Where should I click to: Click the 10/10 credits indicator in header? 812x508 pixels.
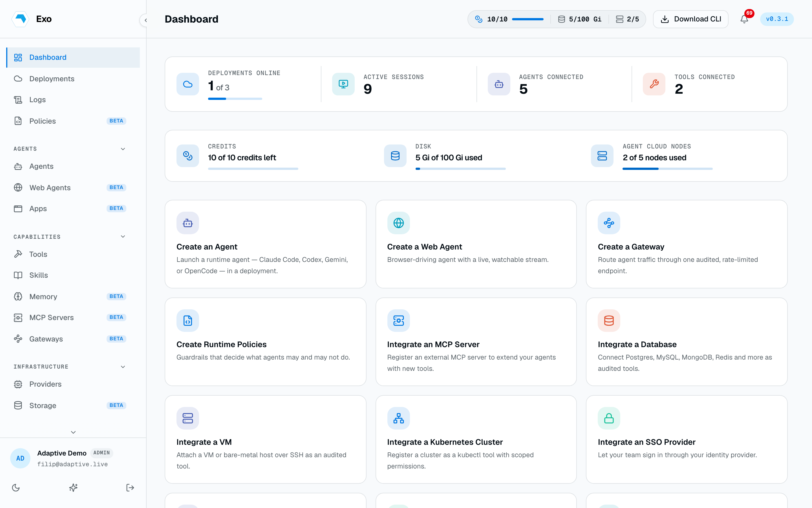[x=509, y=19]
